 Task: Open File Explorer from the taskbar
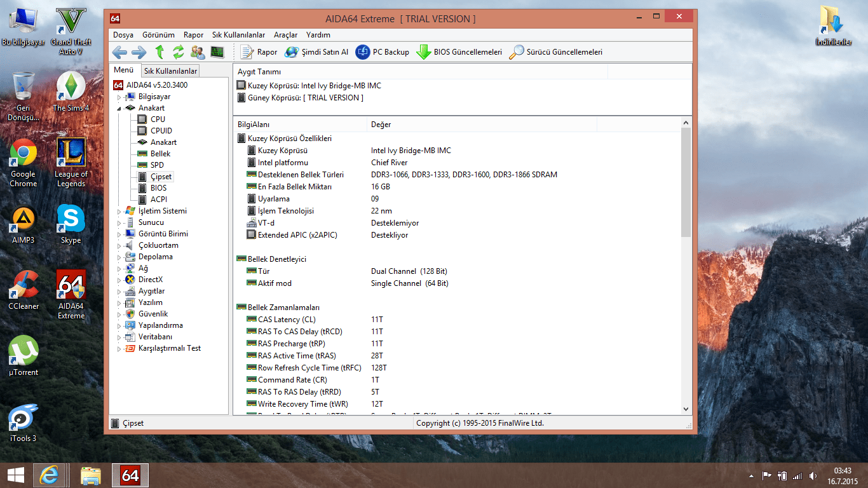pos(91,475)
